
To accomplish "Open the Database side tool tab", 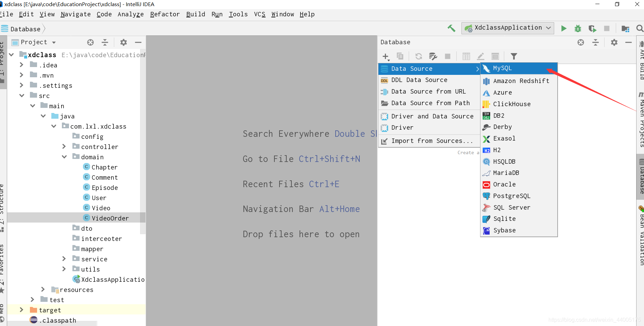I will pyautogui.click(x=641, y=177).
